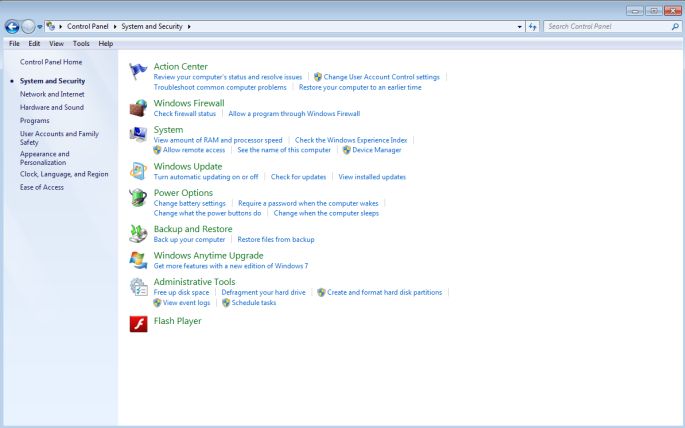Click Free up disk space

[x=181, y=292]
